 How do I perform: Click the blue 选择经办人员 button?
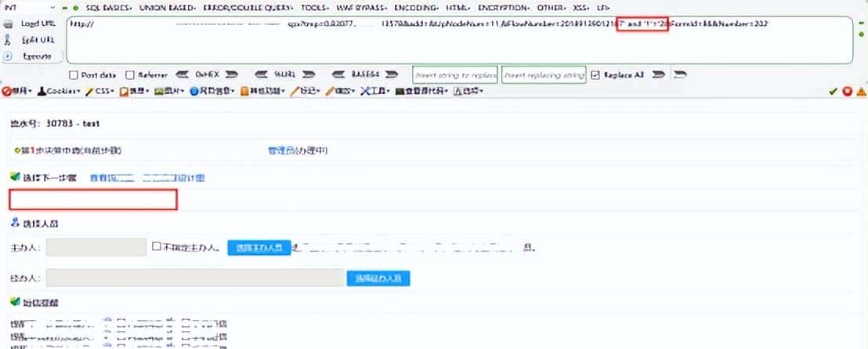[x=378, y=278]
